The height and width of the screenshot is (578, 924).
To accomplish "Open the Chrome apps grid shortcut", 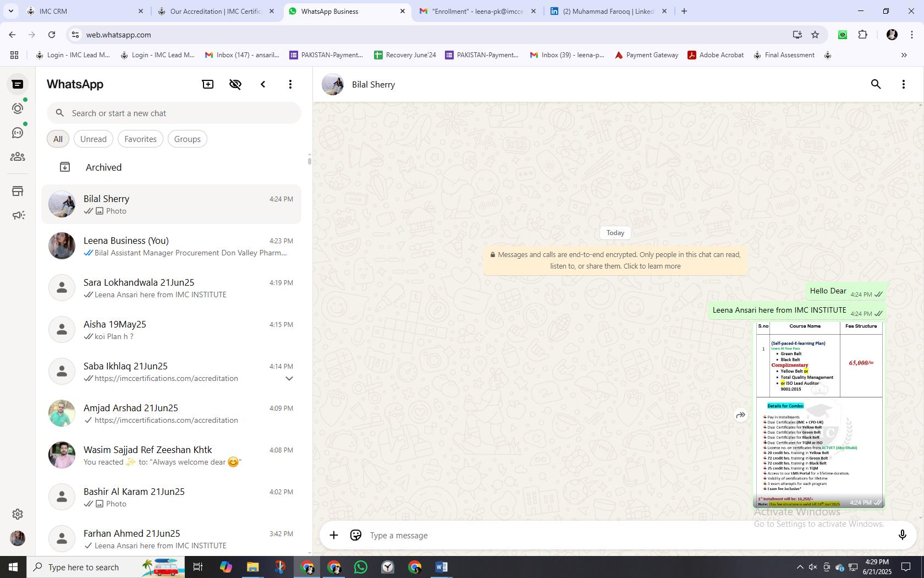I will coord(14,55).
